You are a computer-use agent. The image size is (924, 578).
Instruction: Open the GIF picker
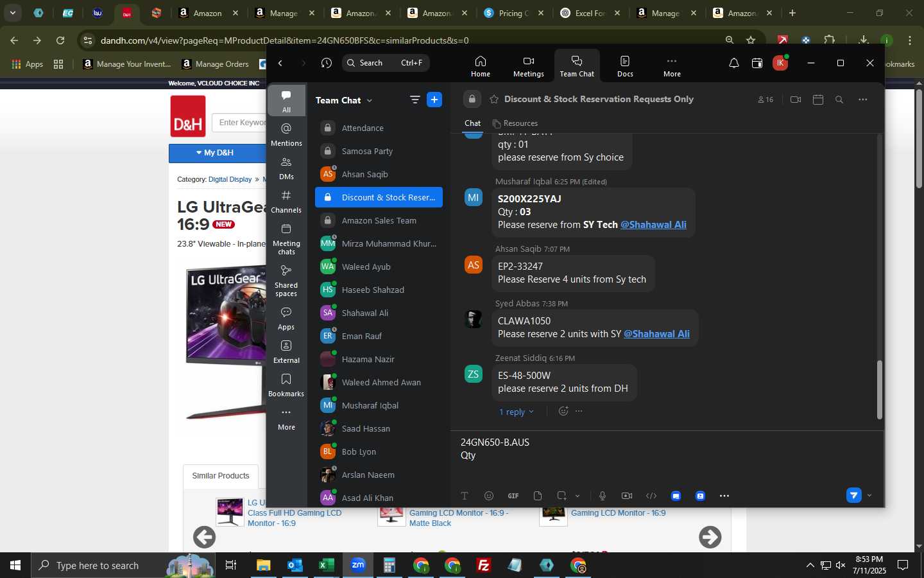513,496
